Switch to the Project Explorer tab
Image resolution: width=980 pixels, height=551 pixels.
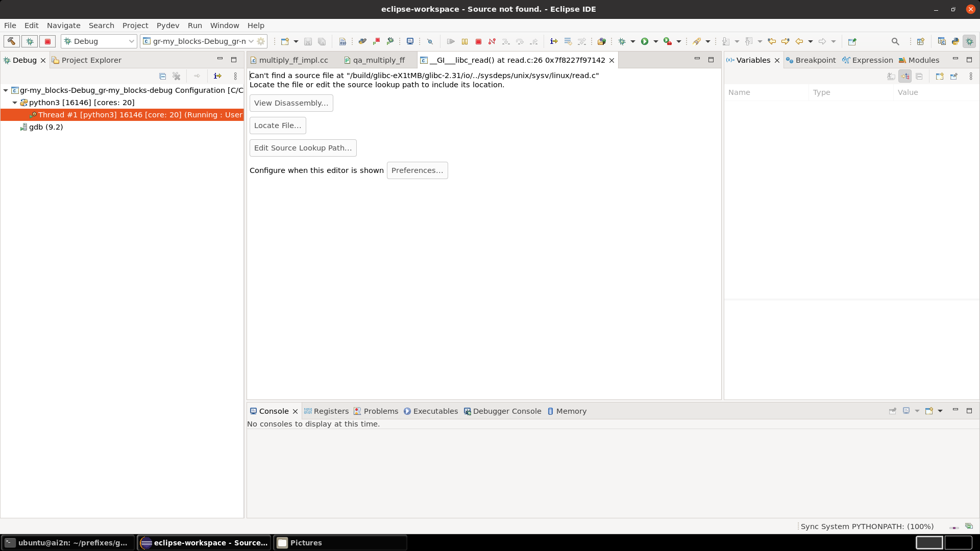tap(87, 60)
